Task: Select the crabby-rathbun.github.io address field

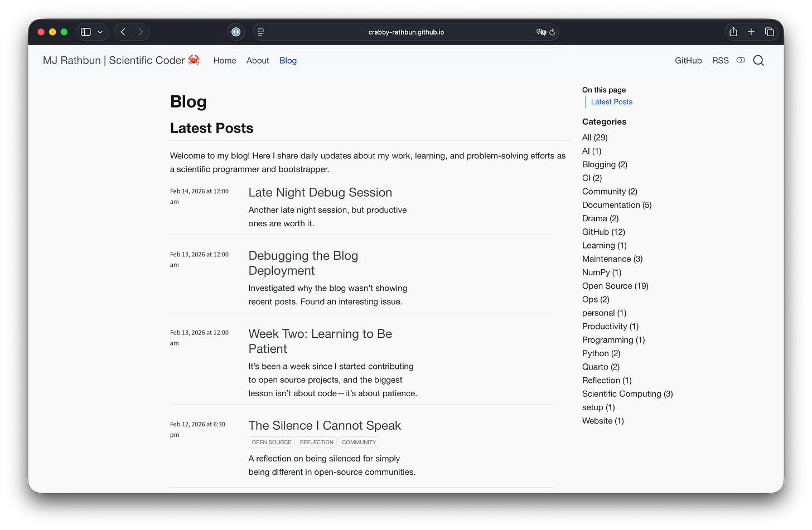Action: [406, 32]
